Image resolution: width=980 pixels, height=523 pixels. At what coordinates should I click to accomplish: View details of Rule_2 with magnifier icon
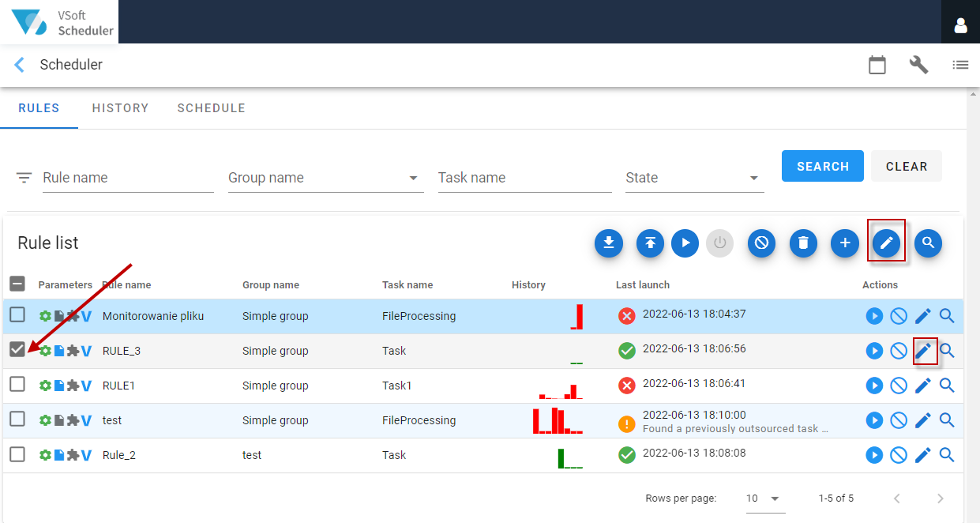[x=947, y=455]
